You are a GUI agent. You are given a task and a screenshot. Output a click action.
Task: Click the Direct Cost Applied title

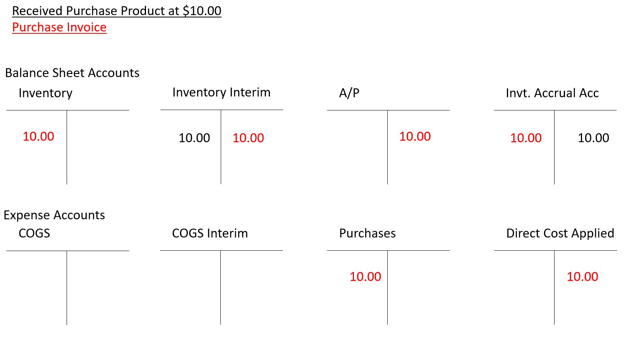coord(560,233)
